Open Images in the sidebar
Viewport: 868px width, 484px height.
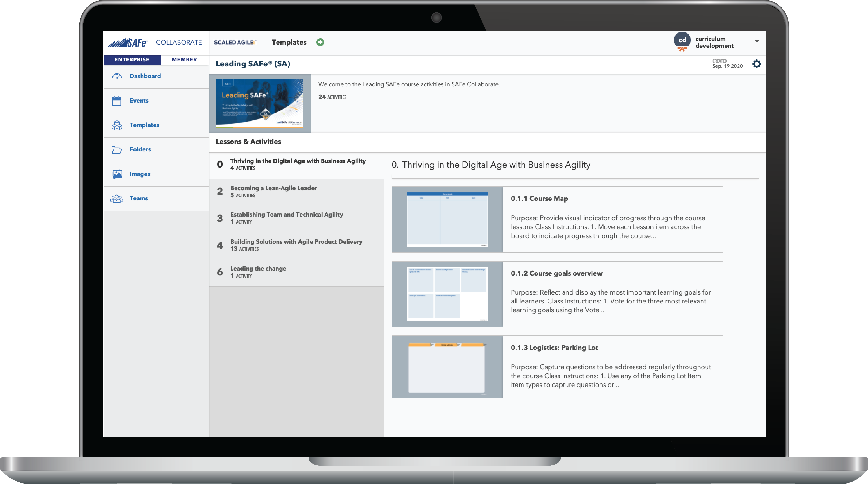(x=156, y=174)
